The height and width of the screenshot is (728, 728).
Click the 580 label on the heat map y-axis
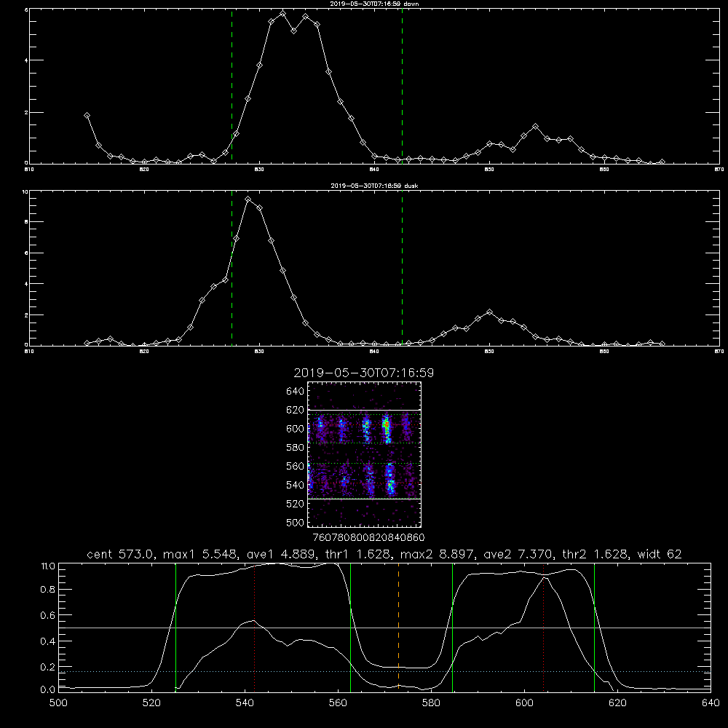coord(296,448)
